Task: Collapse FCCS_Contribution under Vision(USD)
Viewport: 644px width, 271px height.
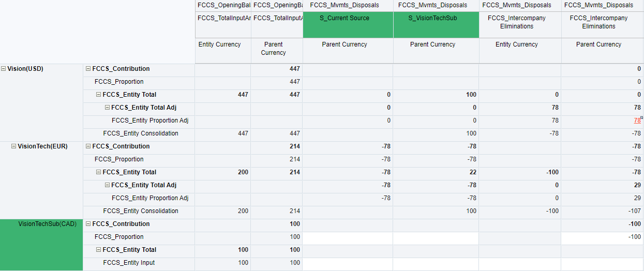Action: 88,69
